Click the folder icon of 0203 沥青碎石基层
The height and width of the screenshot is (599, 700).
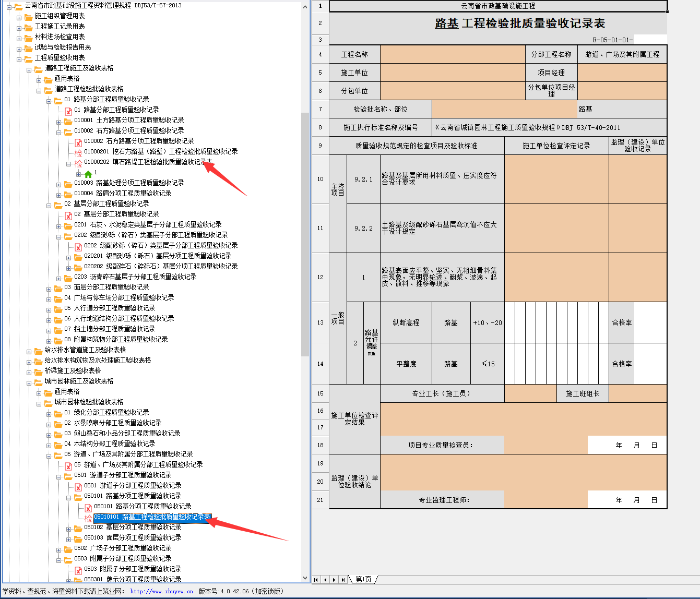coord(68,278)
